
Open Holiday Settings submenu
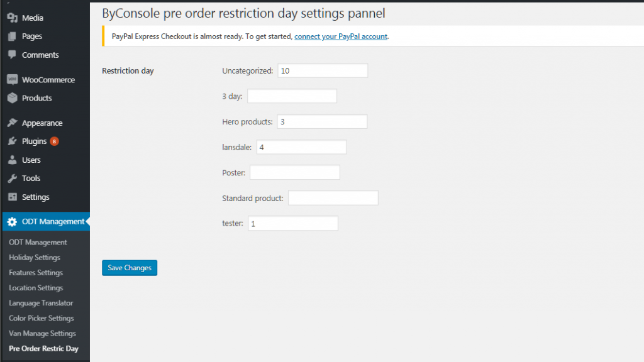click(x=35, y=257)
